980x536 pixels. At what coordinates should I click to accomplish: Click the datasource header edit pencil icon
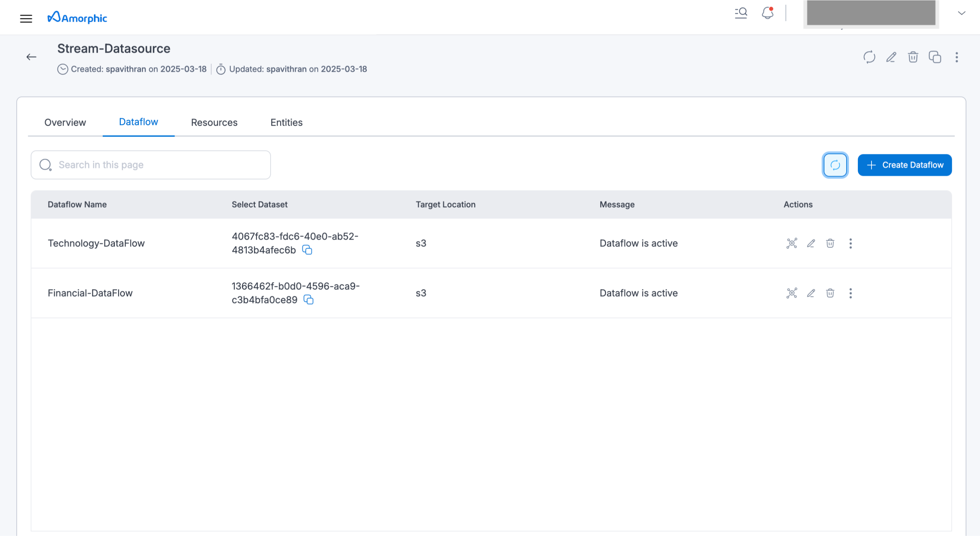[891, 57]
